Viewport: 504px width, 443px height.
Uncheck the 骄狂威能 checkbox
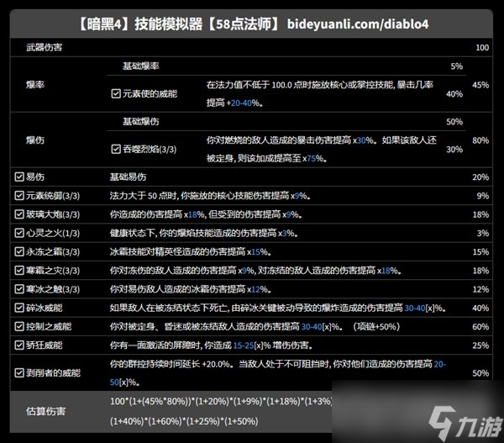[x=19, y=345]
